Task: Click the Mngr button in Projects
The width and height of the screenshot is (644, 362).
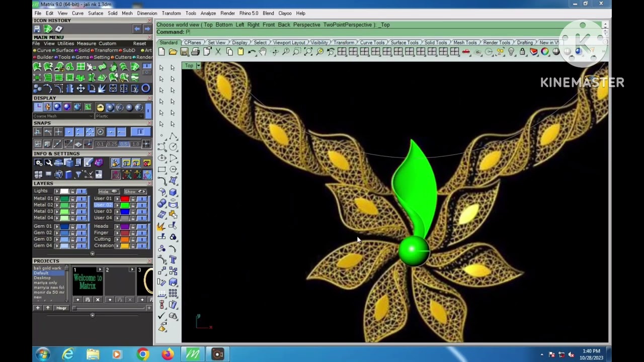Action: pyautogui.click(x=61, y=308)
